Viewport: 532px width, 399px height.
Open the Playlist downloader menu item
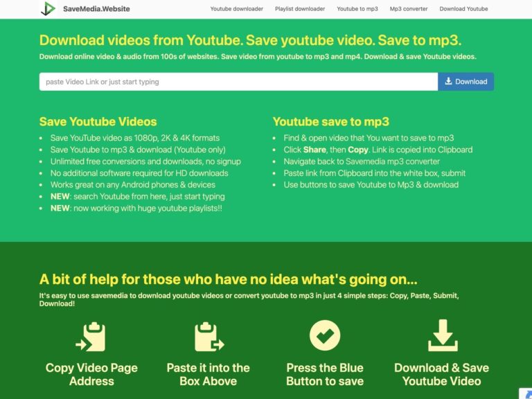[300, 9]
